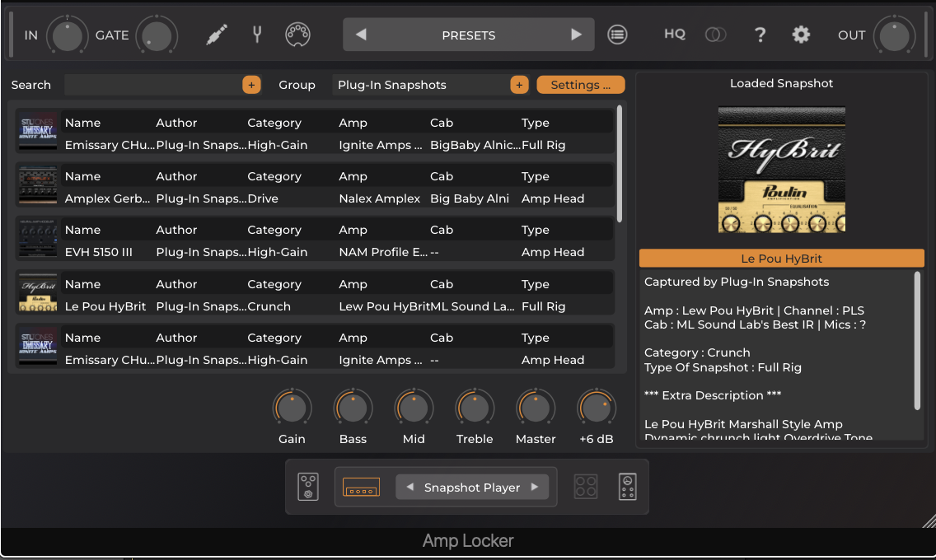Click the snapshot list vertical scrollbar
Image resolution: width=936 pixels, height=560 pixels.
620,164
